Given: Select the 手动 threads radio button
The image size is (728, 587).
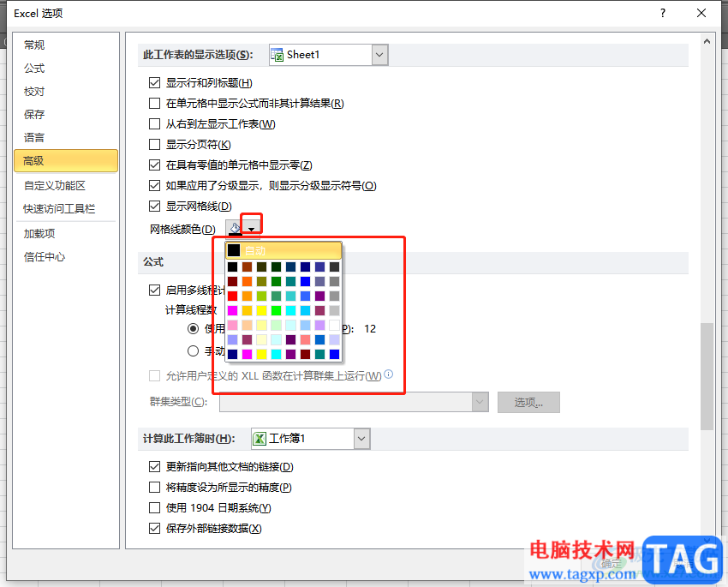Looking at the screenshot, I should coord(194,350).
